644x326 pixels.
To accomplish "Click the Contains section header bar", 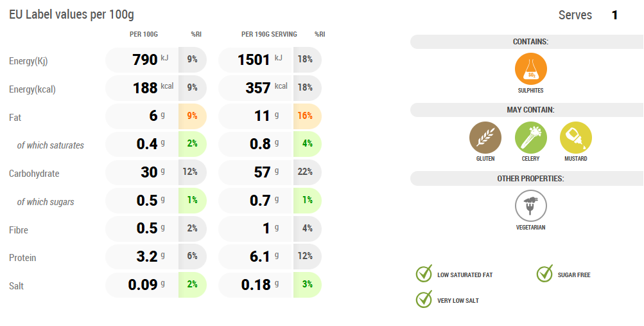I will (x=530, y=42).
